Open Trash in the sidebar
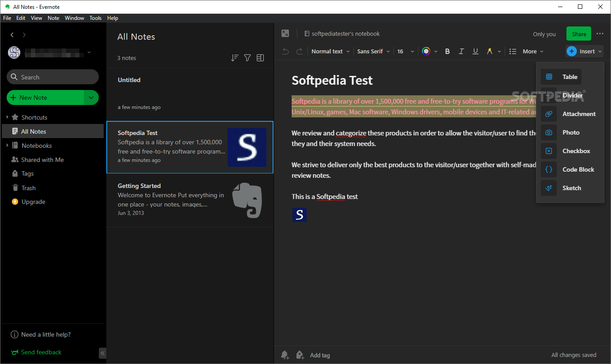The width and height of the screenshot is (611, 364). point(28,188)
